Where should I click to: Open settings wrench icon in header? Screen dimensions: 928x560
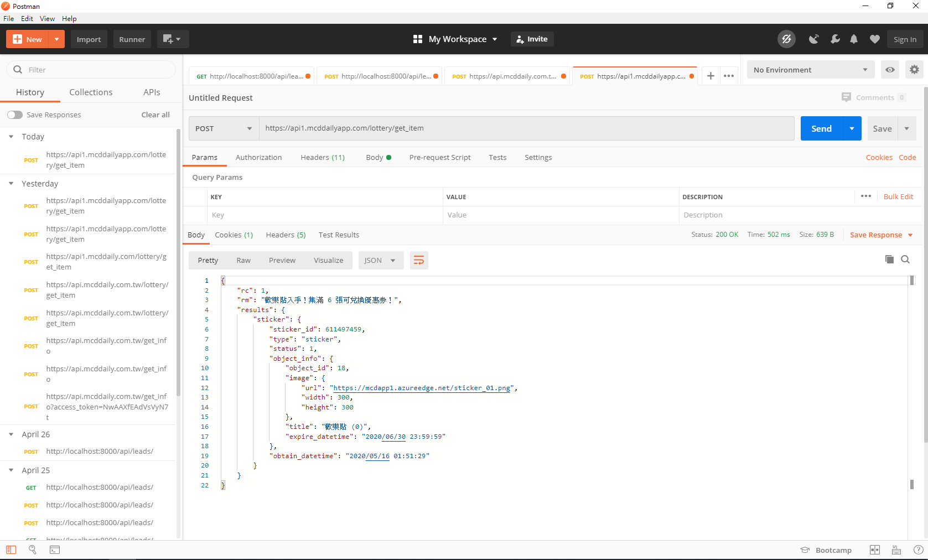(835, 39)
